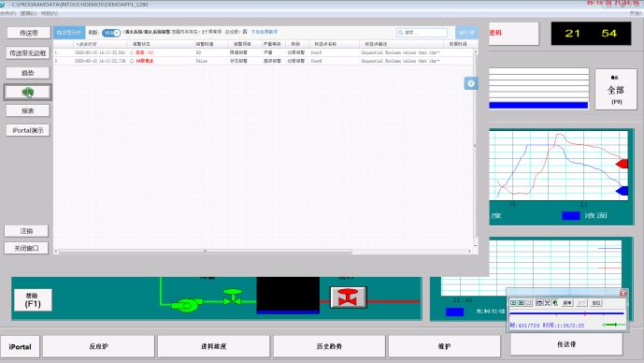644x363 pixels.
Task: Click the blue link in alarm toolbar
Action: point(265,32)
